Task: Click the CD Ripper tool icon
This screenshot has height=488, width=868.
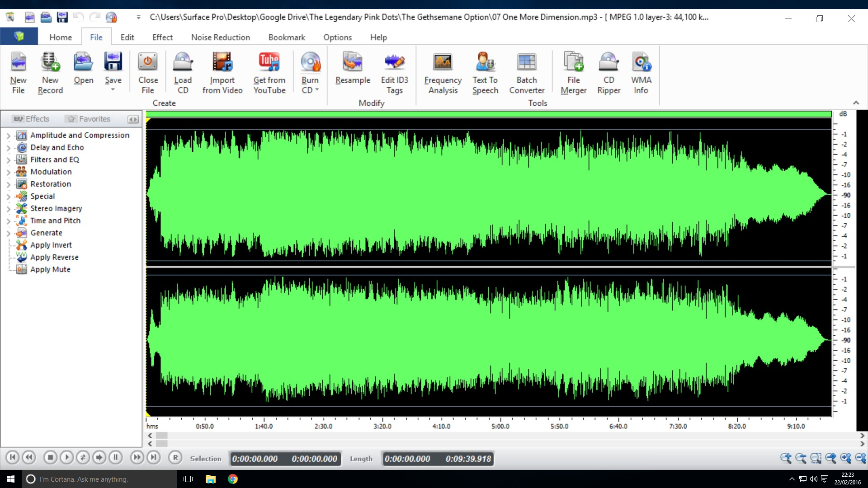Action: 608,71
